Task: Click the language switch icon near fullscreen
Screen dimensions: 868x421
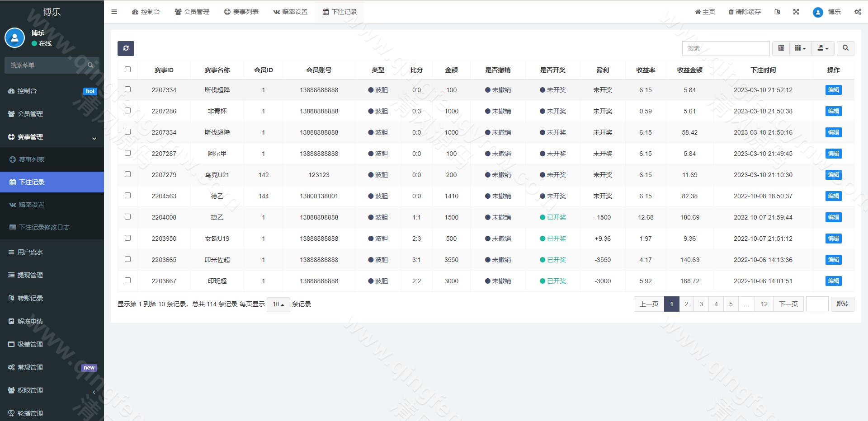Action: tap(777, 12)
